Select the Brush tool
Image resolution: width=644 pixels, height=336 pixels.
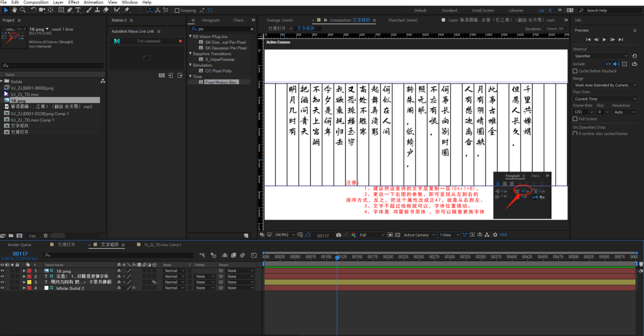tap(89, 10)
